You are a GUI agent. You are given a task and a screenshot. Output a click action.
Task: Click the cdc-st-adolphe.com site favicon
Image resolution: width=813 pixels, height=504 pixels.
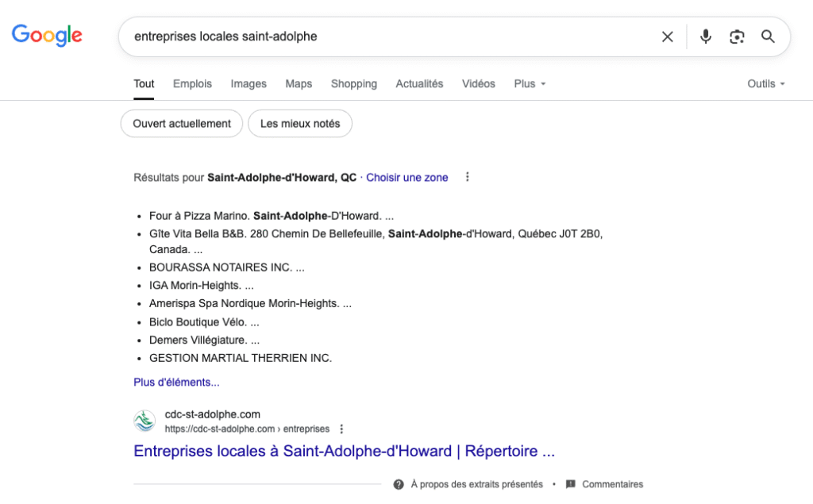click(144, 421)
